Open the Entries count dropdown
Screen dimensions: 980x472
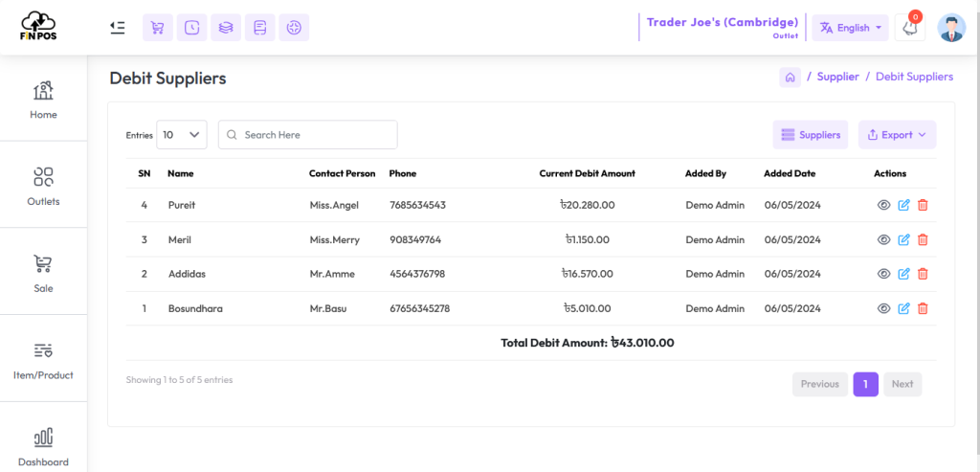[181, 134]
